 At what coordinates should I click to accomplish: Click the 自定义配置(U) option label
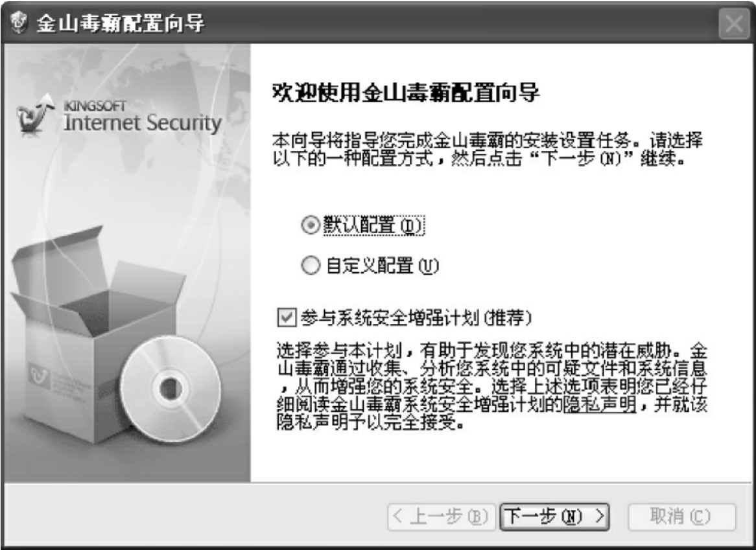point(382,266)
